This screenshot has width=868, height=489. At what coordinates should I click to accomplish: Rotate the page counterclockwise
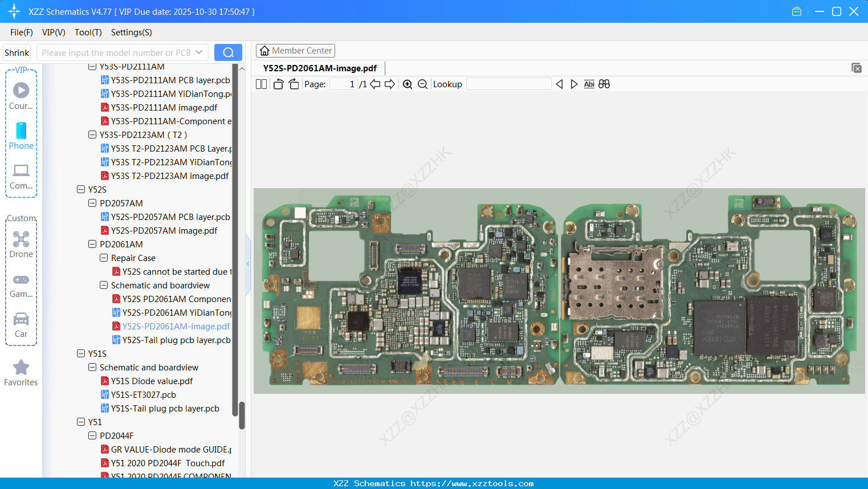278,84
